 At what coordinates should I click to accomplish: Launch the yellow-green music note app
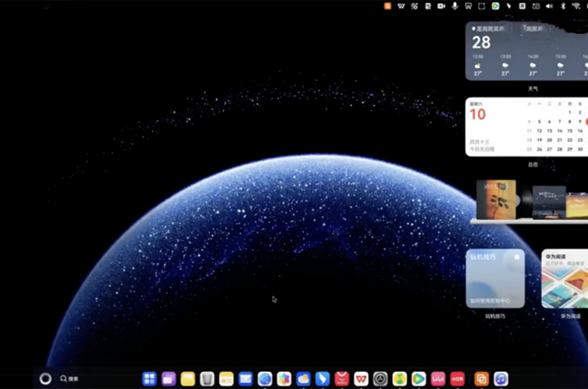coord(400,379)
